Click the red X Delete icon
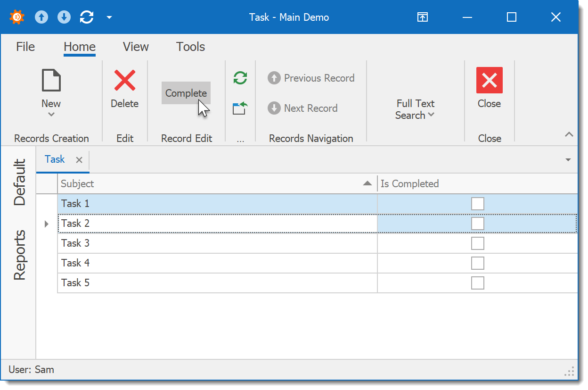Image resolution: width=588 pixels, height=390 pixels. 125,80
